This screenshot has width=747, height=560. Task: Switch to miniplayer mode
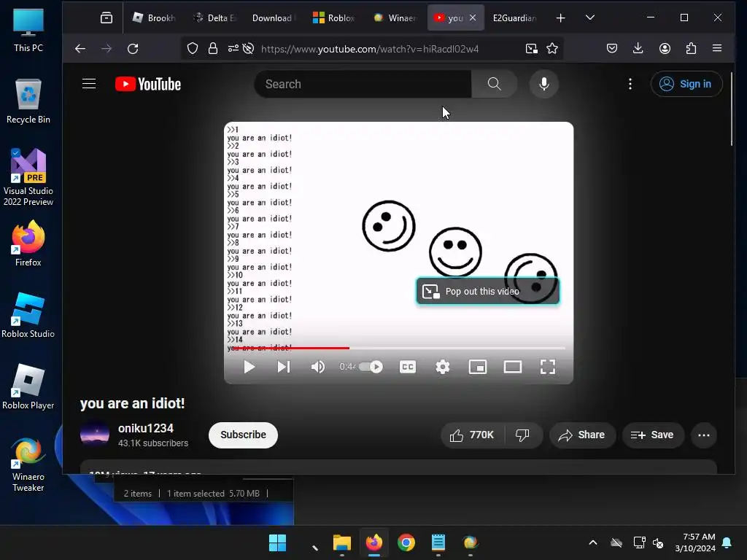pyautogui.click(x=478, y=367)
